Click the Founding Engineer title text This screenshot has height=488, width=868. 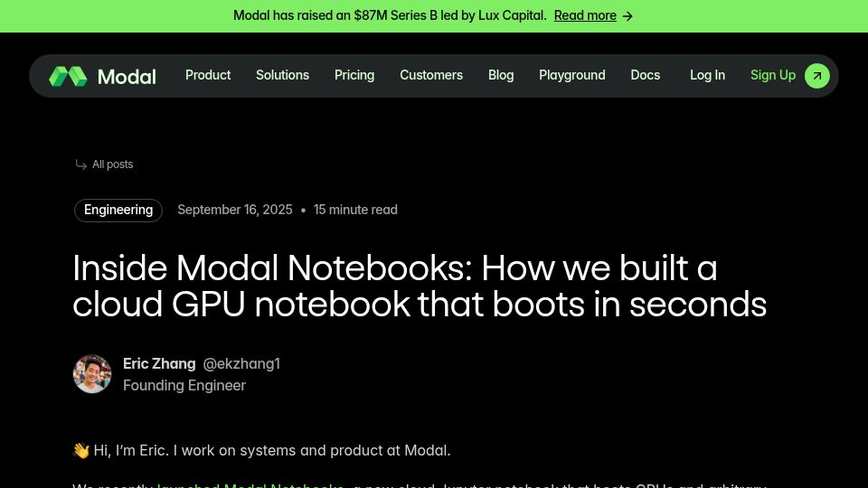tap(184, 385)
